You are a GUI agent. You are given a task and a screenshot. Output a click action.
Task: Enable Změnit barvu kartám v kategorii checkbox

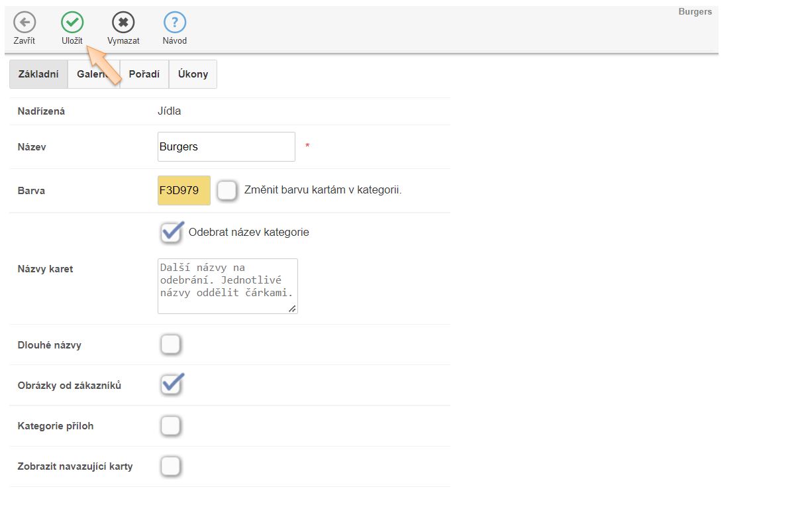coord(227,191)
